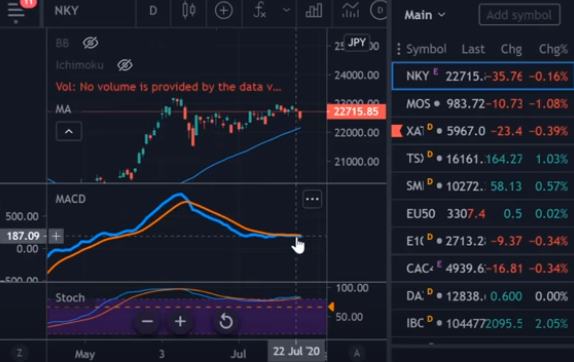
Task: Zoom in the chart with plus button
Action: point(180,321)
